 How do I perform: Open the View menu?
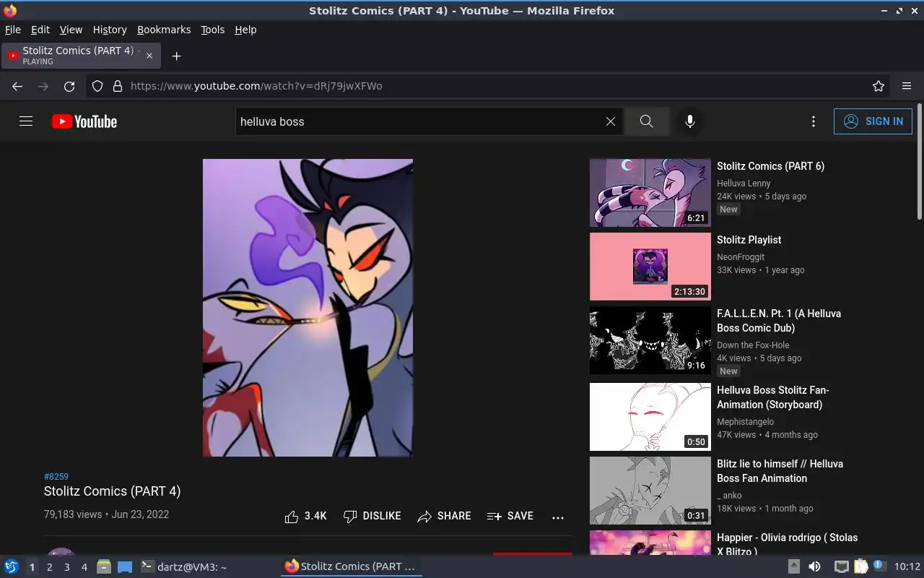pyautogui.click(x=71, y=30)
